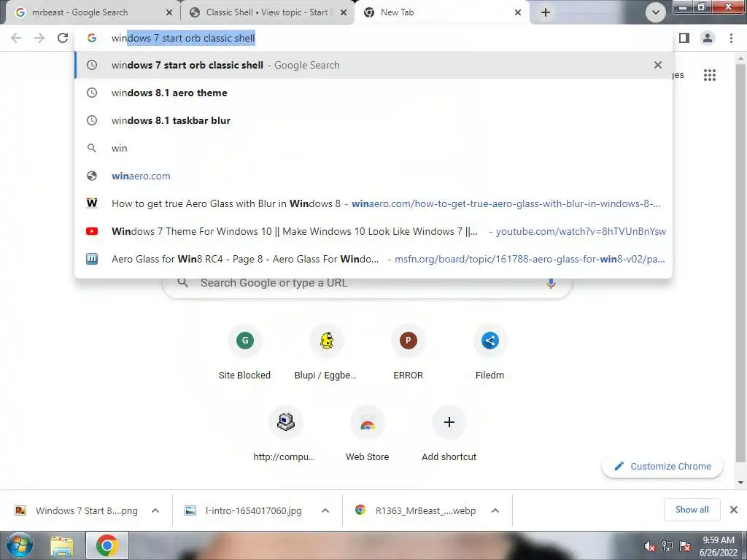Click the browser back arrow
The width and height of the screenshot is (747, 560).
16,38
